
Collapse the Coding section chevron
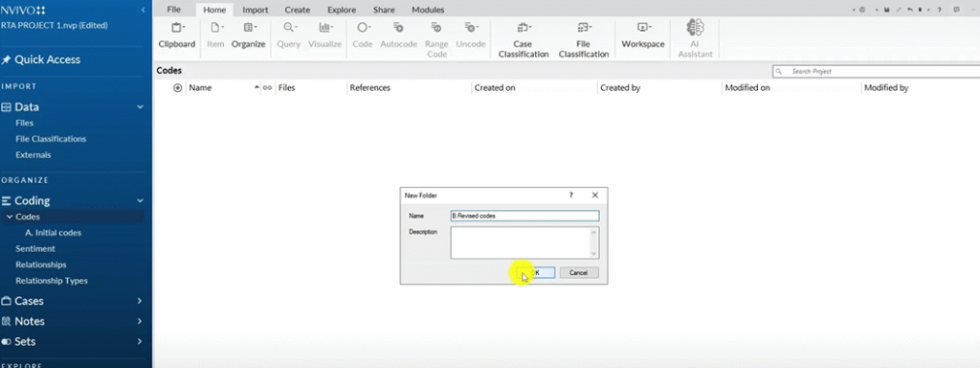pyautogui.click(x=140, y=201)
